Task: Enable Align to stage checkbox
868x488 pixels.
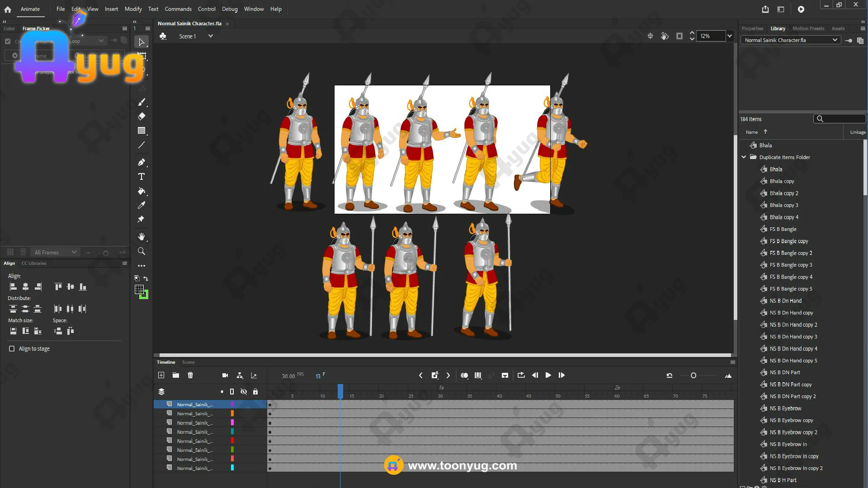Action: click(12, 348)
